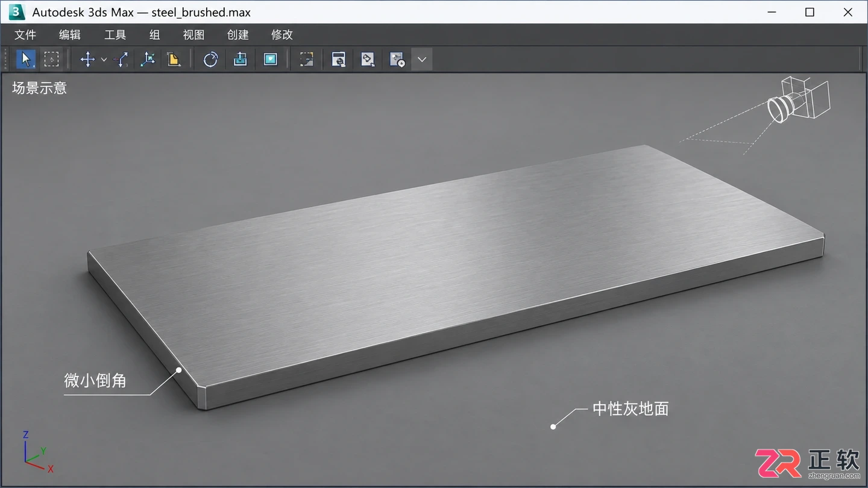The image size is (868, 488).
Task: Open the 创建 menu
Action: click(x=237, y=35)
